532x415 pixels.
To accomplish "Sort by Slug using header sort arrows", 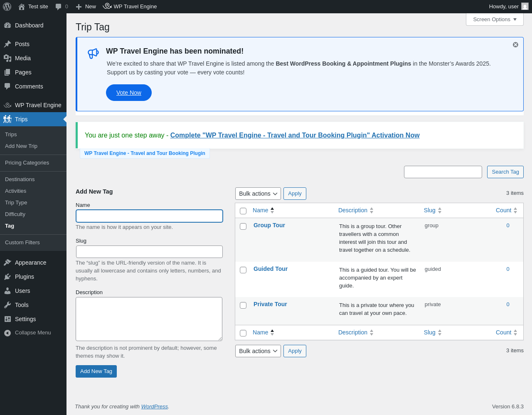I will pos(440,211).
